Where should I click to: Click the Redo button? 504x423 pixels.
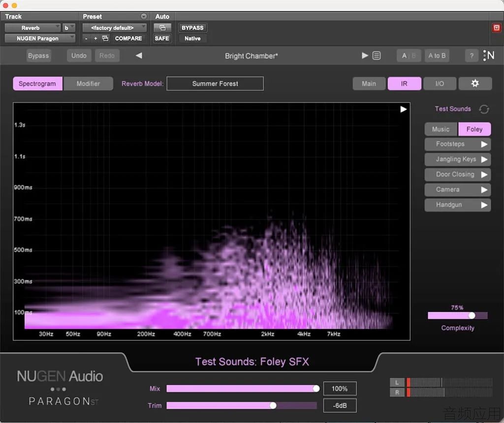pos(107,56)
